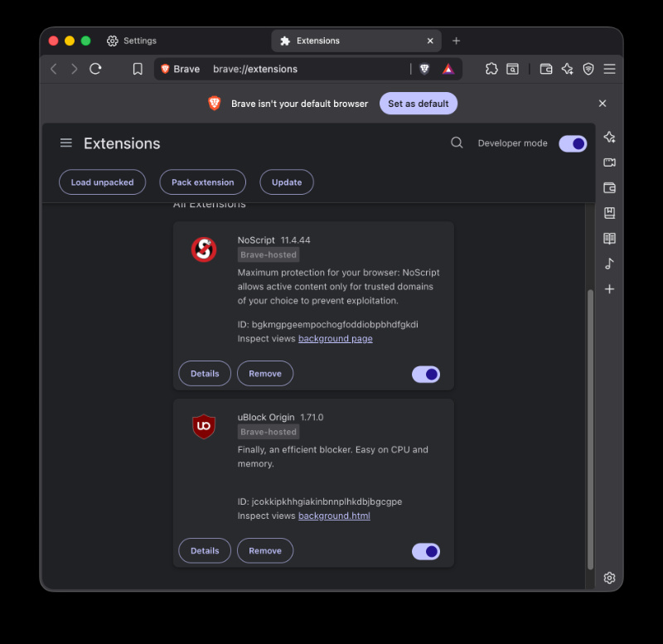Open uBlock Origin Details
Viewport: 663px width, 644px height.
[x=205, y=550]
